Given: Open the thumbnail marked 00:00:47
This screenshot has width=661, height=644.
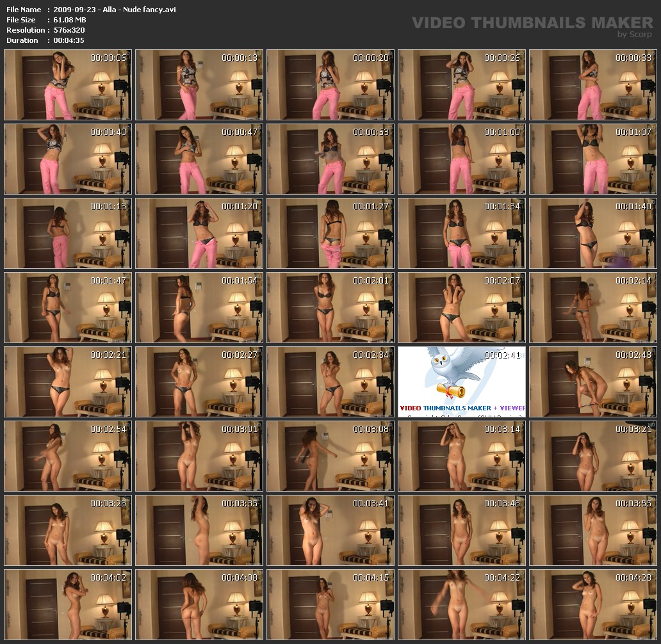Looking at the screenshot, I should [x=199, y=159].
